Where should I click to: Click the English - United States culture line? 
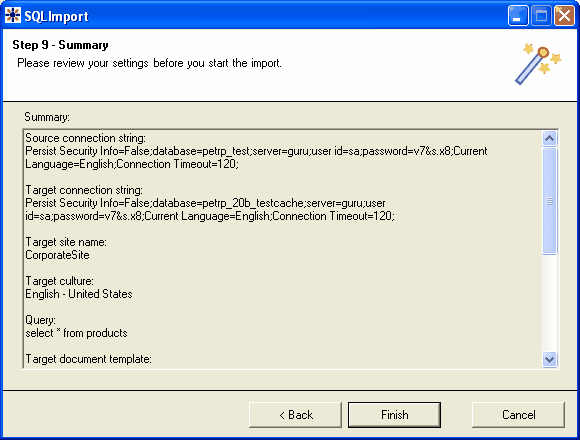pos(79,294)
